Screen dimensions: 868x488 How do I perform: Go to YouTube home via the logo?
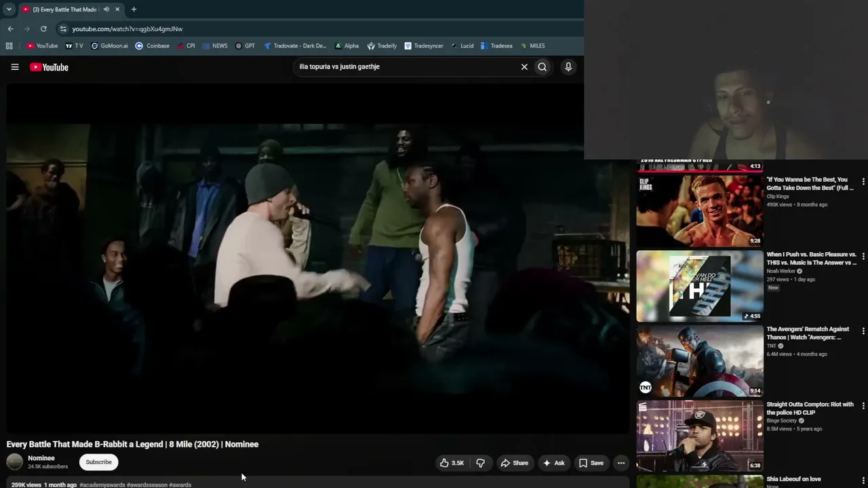pyautogui.click(x=49, y=67)
